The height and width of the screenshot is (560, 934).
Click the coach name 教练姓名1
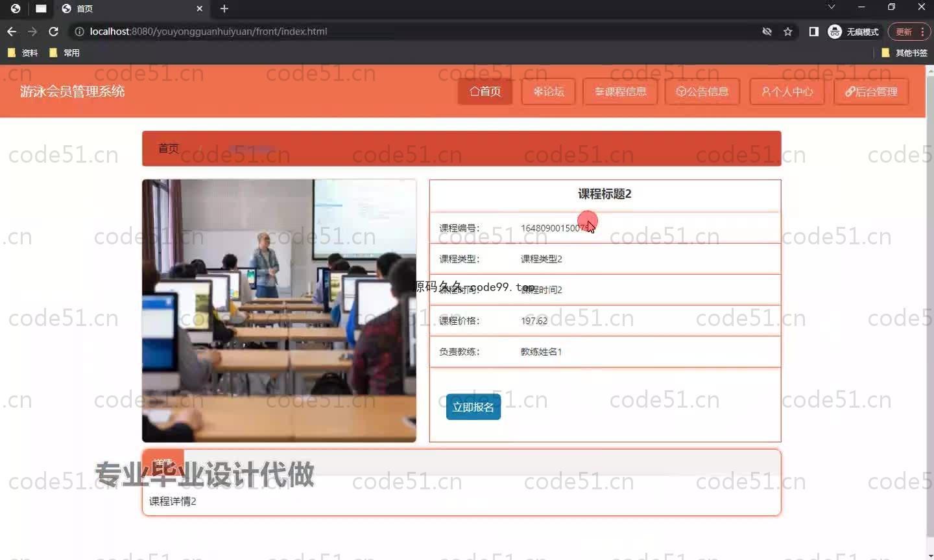tap(541, 352)
